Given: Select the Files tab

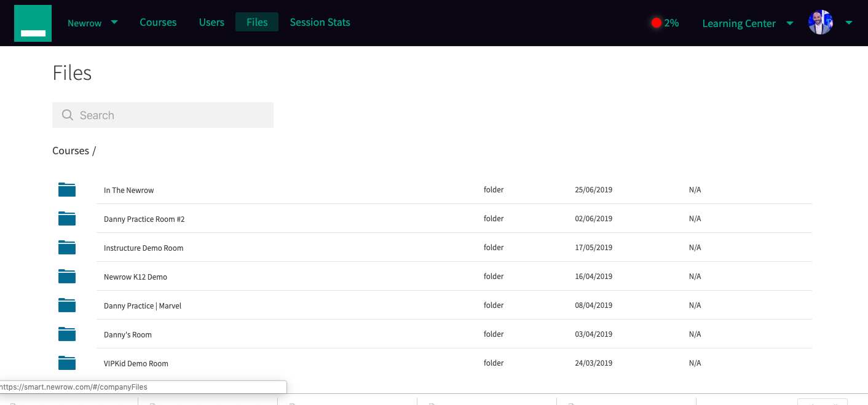Looking at the screenshot, I should click(257, 22).
